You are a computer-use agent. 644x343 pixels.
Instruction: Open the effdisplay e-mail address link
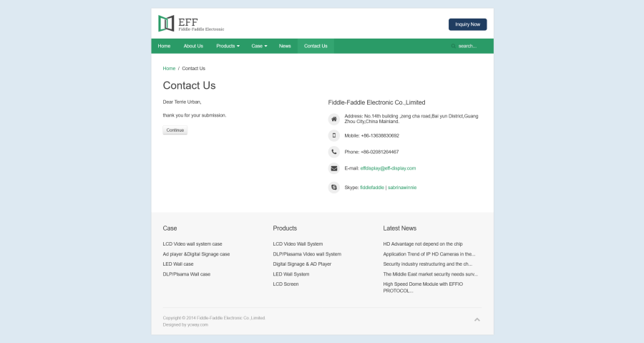coord(388,168)
